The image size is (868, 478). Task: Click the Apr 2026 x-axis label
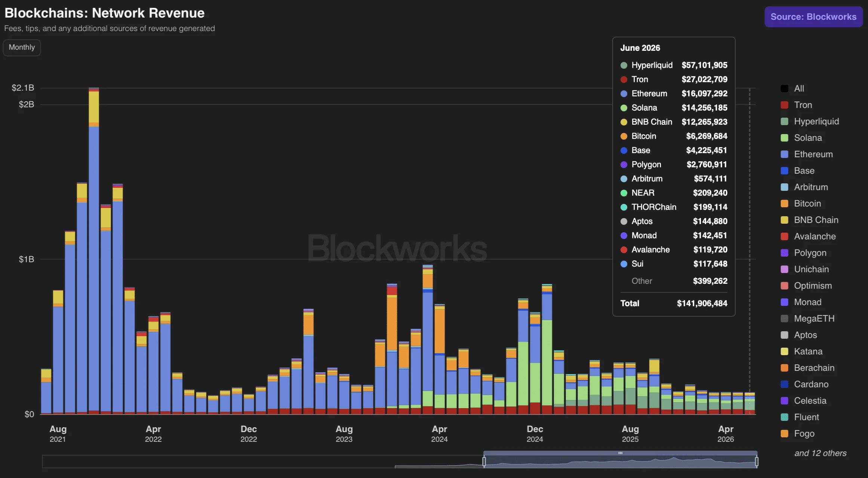(x=726, y=434)
